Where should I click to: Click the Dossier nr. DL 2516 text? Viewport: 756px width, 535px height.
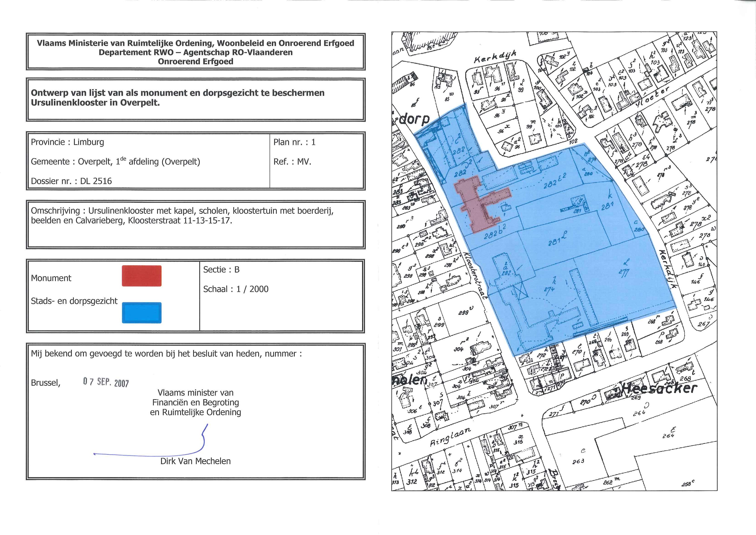coord(71,181)
